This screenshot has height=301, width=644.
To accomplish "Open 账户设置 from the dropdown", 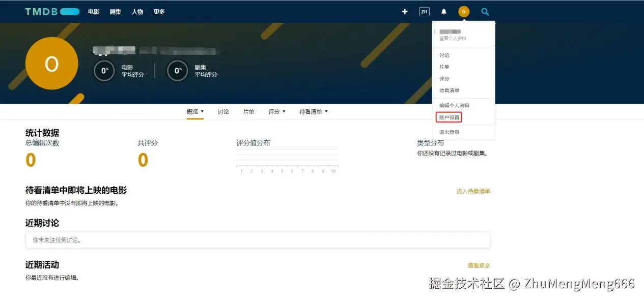I will point(450,117).
